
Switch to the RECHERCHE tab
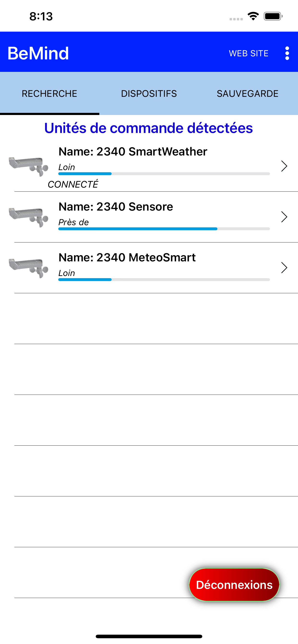pos(50,93)
